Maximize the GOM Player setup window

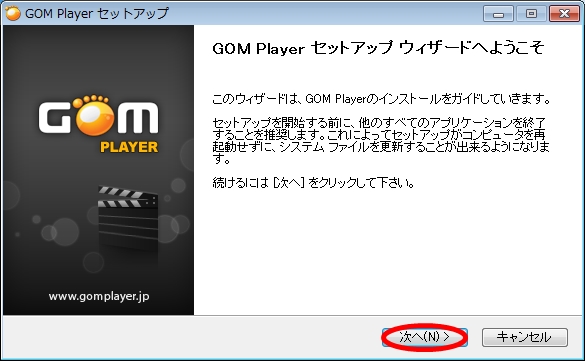point(531,14)
